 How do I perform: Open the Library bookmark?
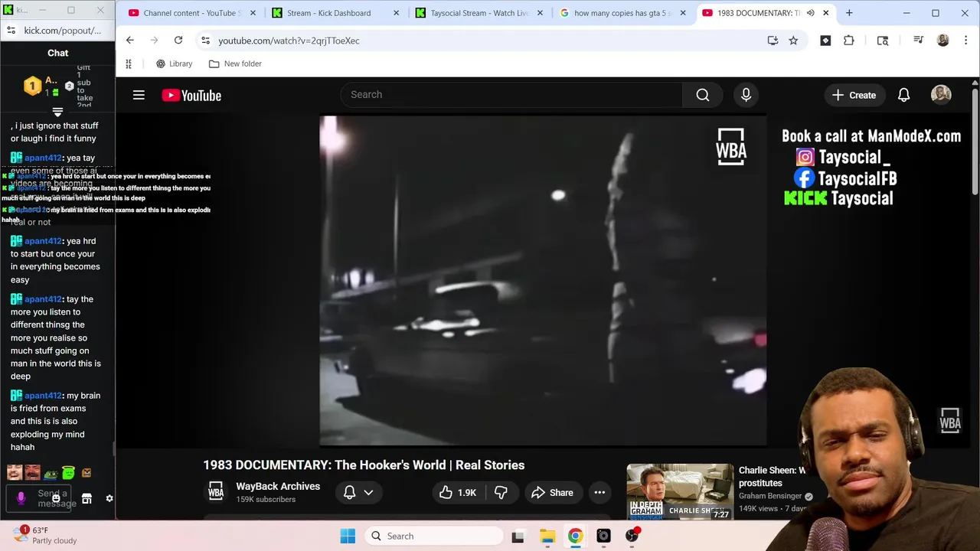[174, 64]
